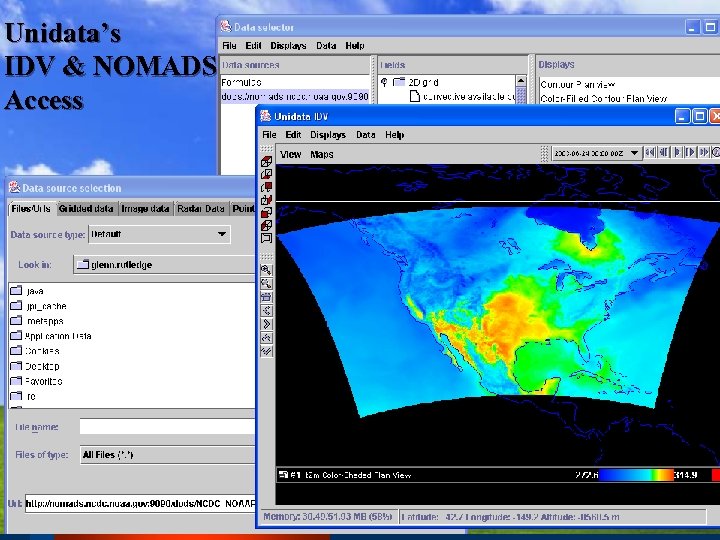Step back one animation frame

[x=664, y=152]
